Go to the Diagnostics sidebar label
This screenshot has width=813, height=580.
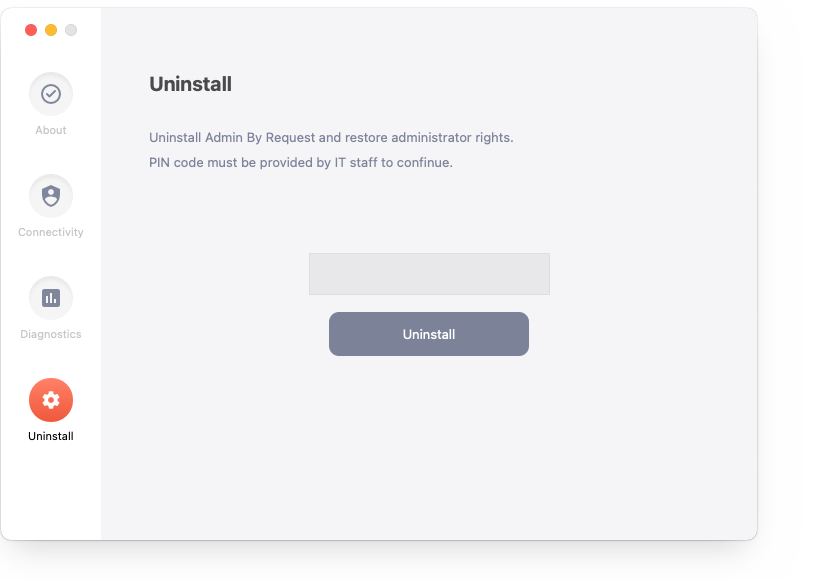(x=51, y=334)
